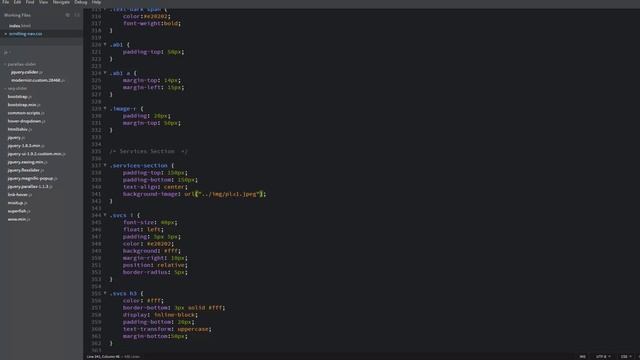Open modernizr.custom.28468.js file
The height and width of the screenshot is (360, 640).
tap(38, 80)
